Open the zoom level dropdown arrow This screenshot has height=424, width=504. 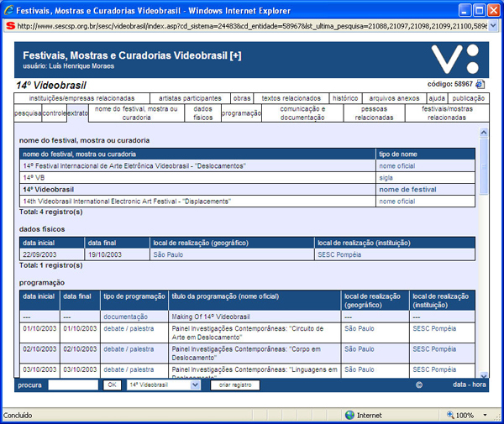[x=485, y=415]
